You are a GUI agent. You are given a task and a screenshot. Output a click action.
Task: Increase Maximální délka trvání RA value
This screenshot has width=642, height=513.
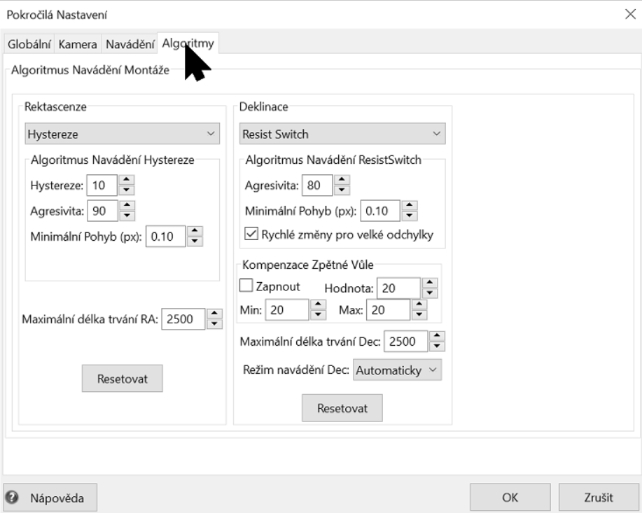tap(215, 314)
